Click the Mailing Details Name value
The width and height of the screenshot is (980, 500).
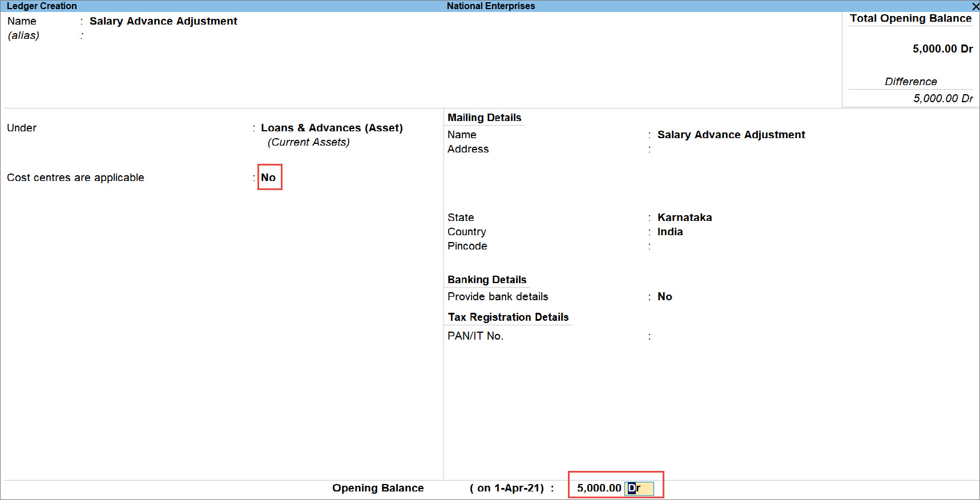pos(731,135)
